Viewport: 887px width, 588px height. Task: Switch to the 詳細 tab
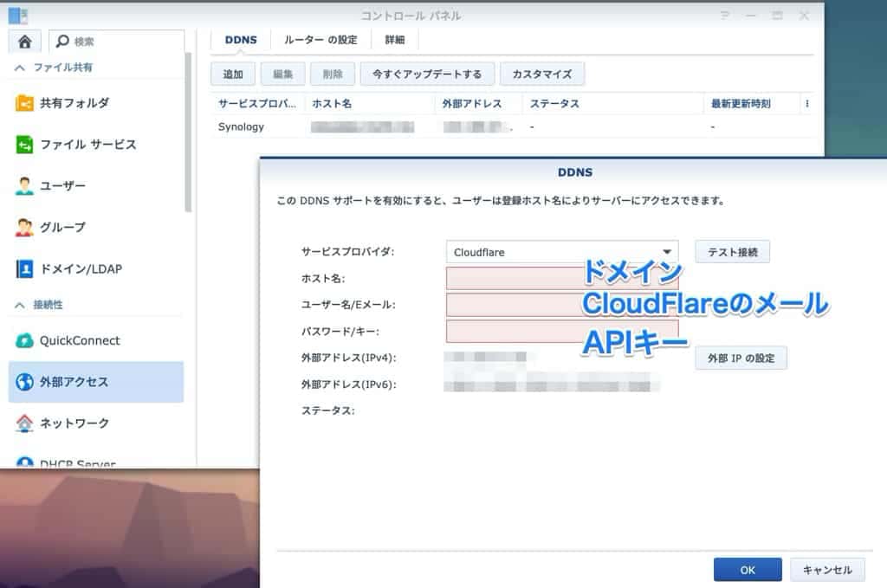point(395,40)
